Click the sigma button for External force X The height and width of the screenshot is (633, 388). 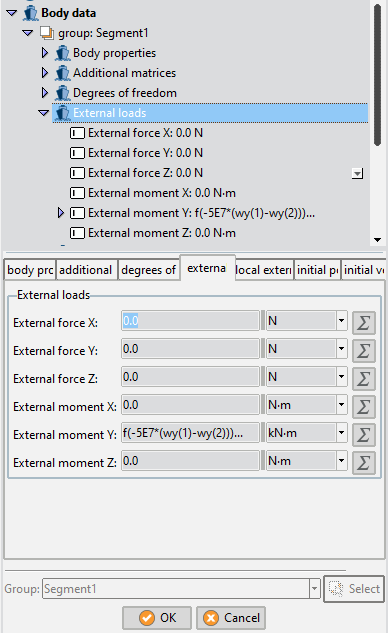[x=363, y=323]
